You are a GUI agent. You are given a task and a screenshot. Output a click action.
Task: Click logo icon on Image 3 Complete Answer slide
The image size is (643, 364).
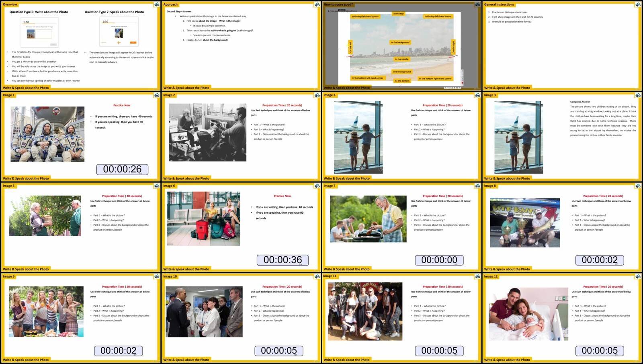click(x=638, y=95)
